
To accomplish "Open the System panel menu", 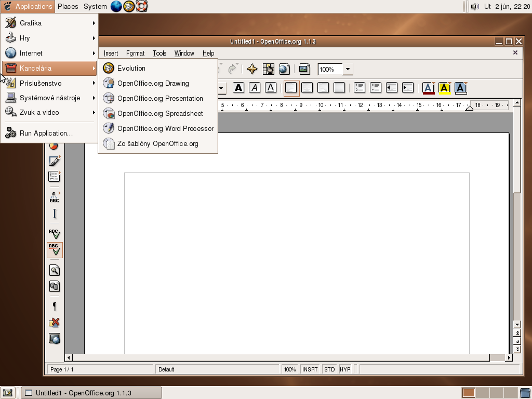I will (95, 6).
